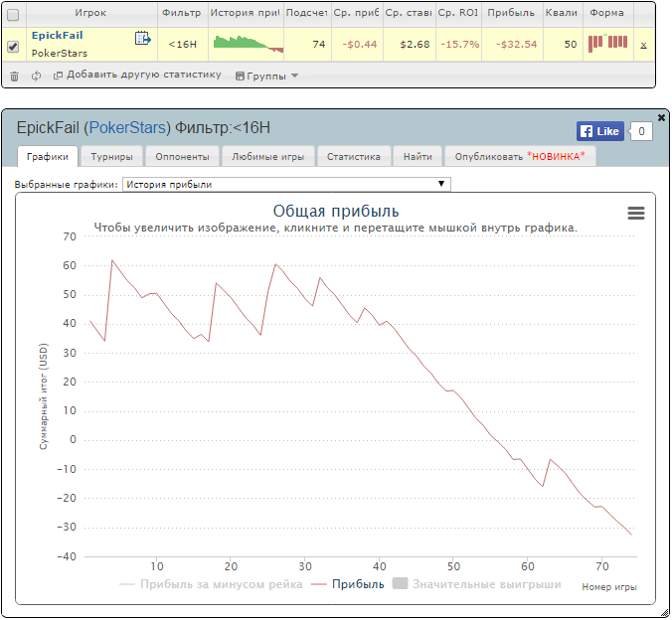Click the -15.7% ROI value
This screenshot has height=620, width=672.
pos(460,44)
